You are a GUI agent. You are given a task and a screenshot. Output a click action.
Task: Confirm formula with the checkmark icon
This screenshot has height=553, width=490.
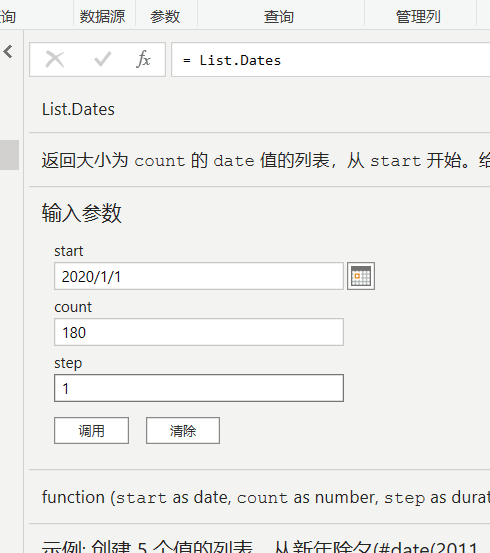tap(103, 59)
